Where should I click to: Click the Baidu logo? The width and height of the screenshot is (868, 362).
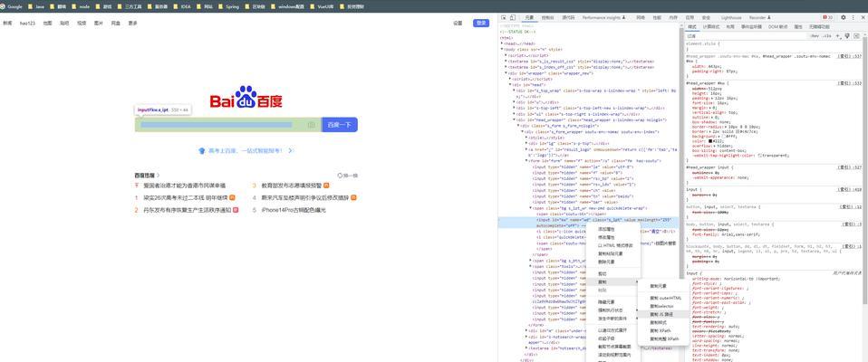246,97
